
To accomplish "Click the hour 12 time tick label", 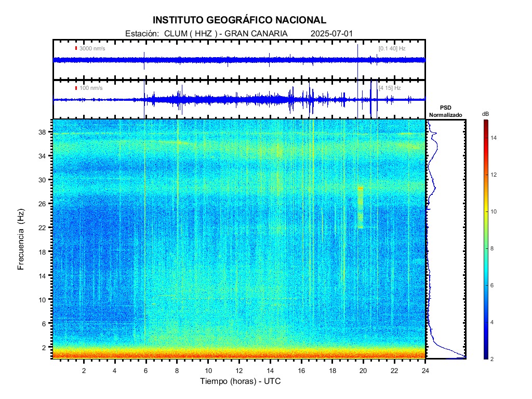I will click(239, 370).
